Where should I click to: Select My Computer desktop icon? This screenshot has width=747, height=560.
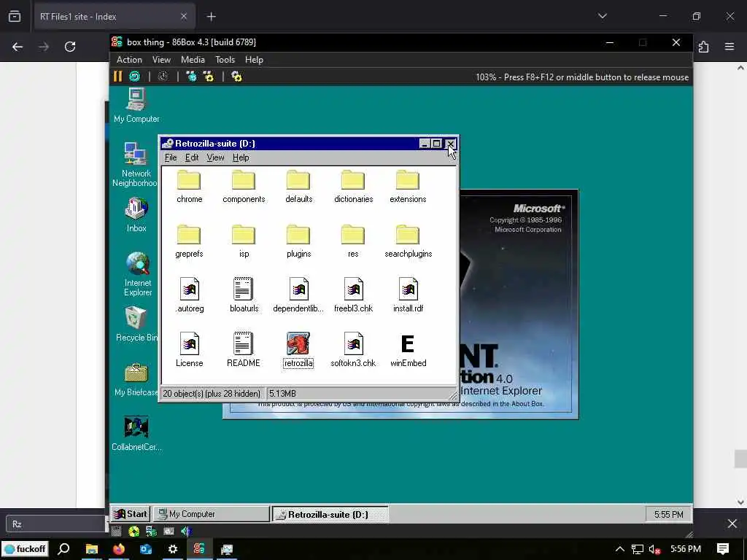pyautogui.click(x=136, y=106)
